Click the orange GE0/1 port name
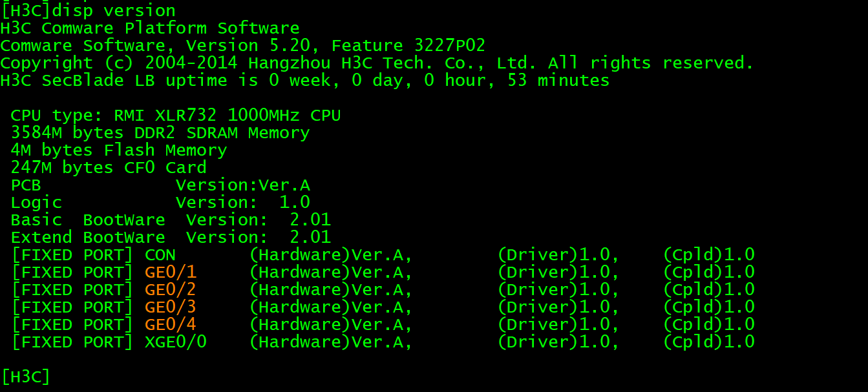Viewport: 868px width, 392px height. tap(171, 272)
